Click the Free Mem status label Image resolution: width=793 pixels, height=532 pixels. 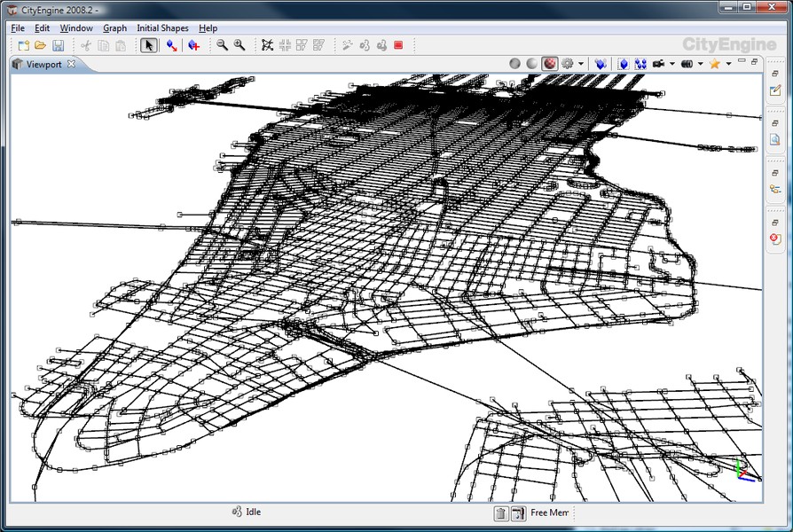click(549, 513)
